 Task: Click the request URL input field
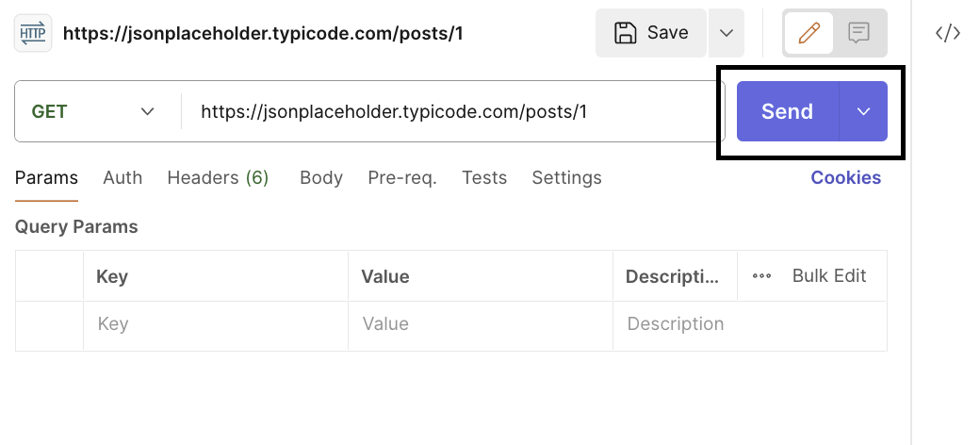coord(452,111)
